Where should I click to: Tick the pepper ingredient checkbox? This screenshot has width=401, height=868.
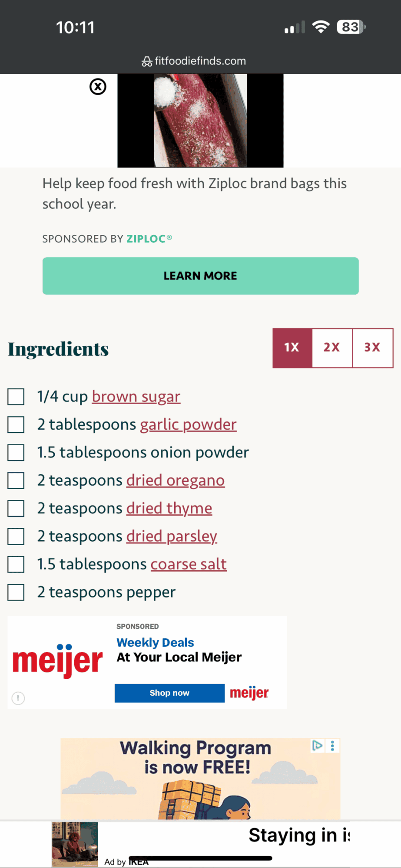click(x=16, y=592)
